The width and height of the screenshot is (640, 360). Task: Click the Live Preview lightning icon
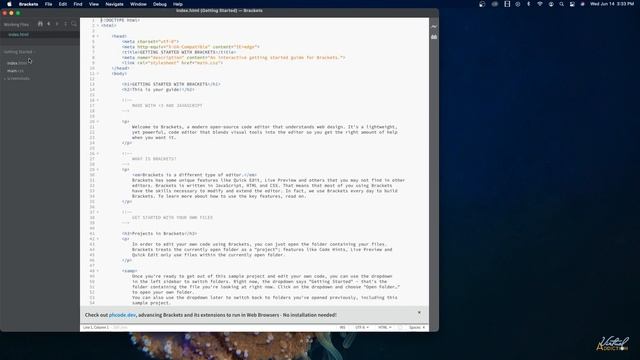tap(434, 27)
